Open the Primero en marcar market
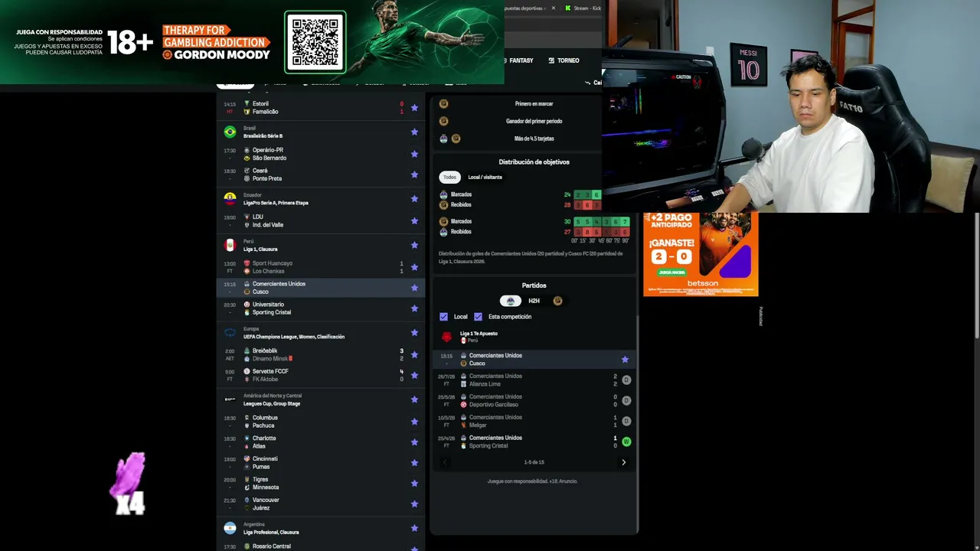 [534, 103]
